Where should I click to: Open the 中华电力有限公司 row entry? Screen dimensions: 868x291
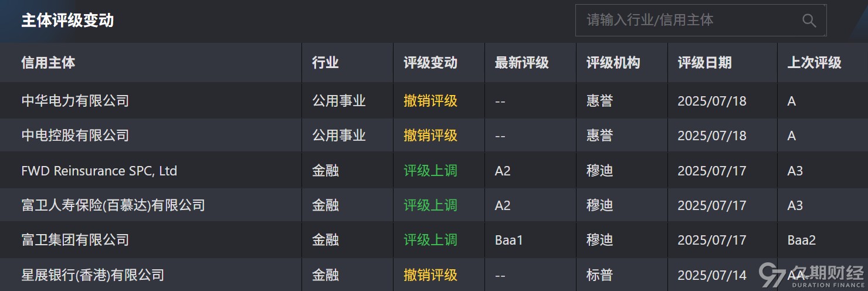[x=75, y=101]
